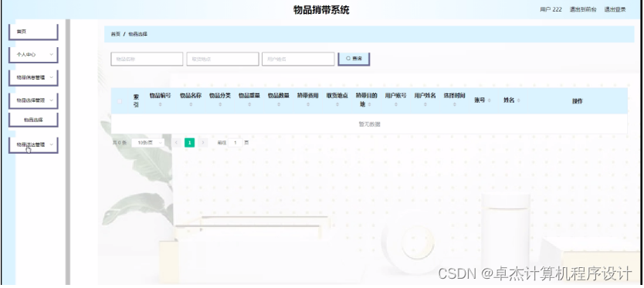
Task: Focus the 物品名称 search input
Action: (147, 59)
